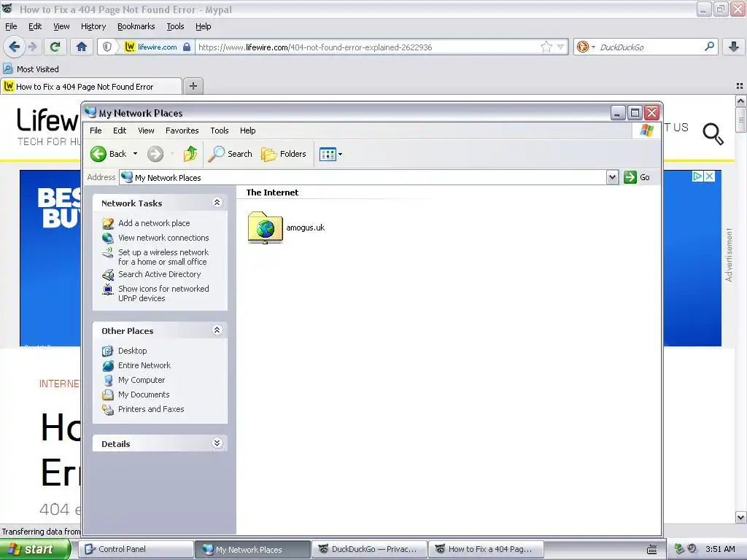Screen dimensions: 747x560
Task: Click the Windows Start button
Action: (x=35, y=549)
